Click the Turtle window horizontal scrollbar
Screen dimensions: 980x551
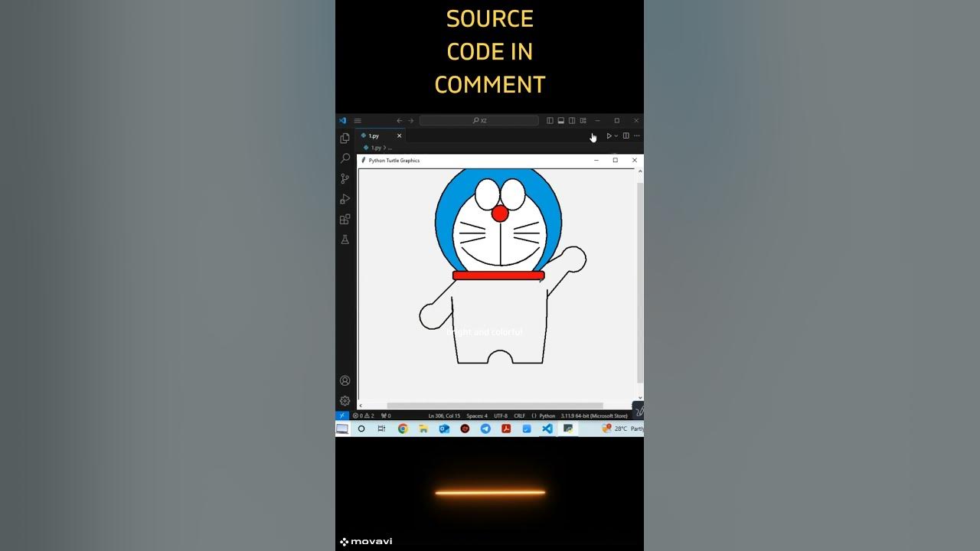pyautogui.click(x=495, y=406)
